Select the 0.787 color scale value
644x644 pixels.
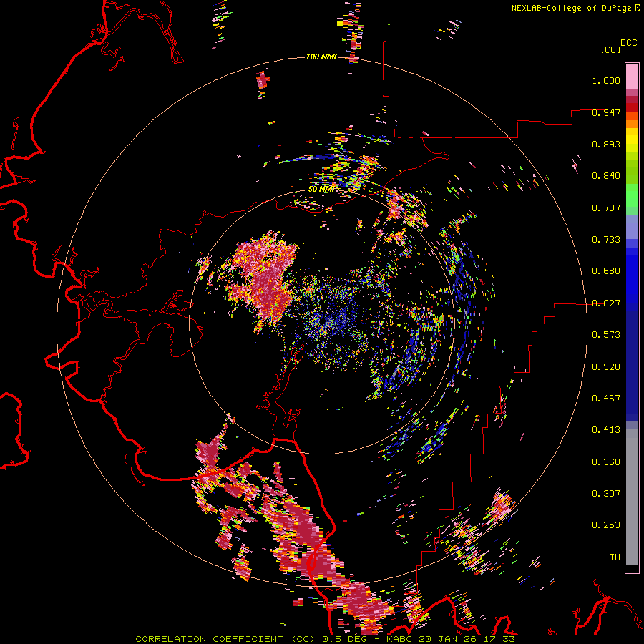[x=606, y=208]
